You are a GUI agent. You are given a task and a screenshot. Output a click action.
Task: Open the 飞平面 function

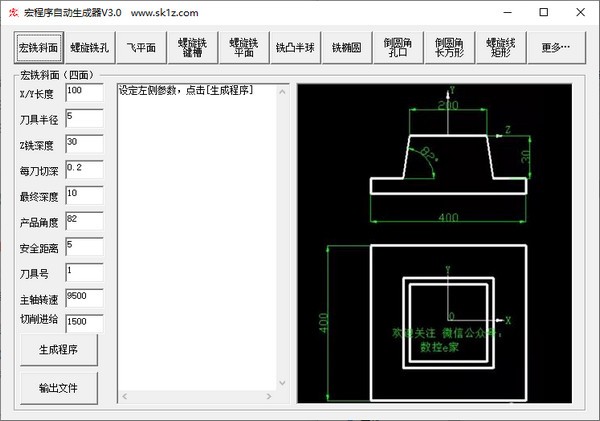141,47
